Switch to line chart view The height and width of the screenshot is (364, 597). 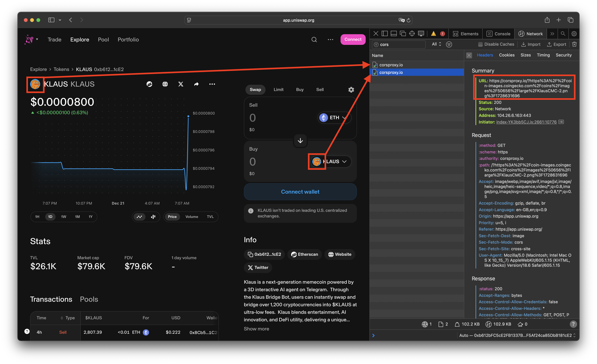pos(139,217)
